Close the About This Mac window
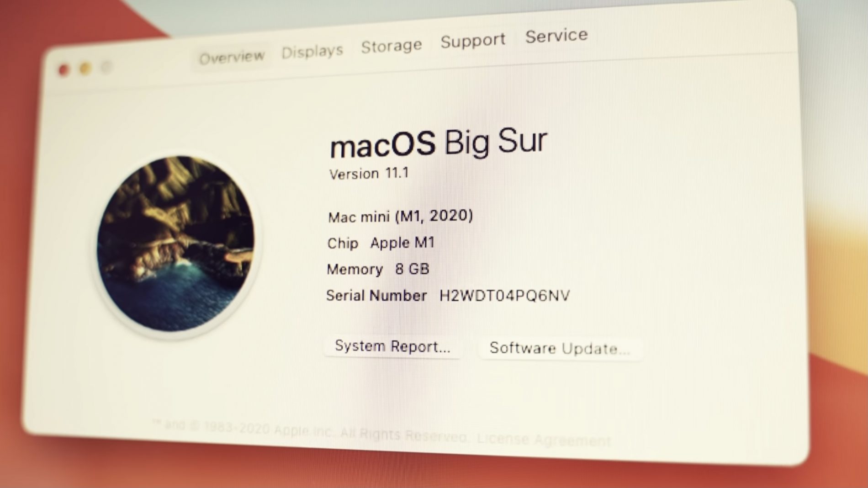 pos(64,70)
